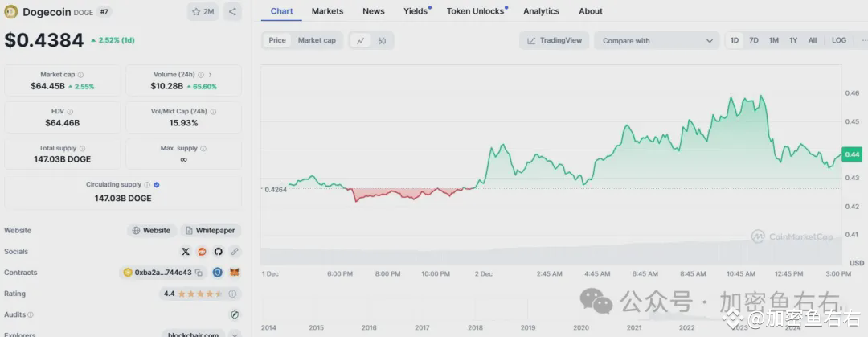Open Vol/Mkt Cap (24h) info icon
868x337 pixels.
click(x=213, y=112)
